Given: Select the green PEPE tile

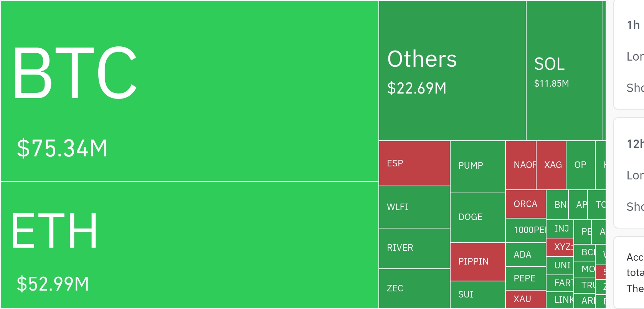Looking at the screenshot, I should coord(525,278).
